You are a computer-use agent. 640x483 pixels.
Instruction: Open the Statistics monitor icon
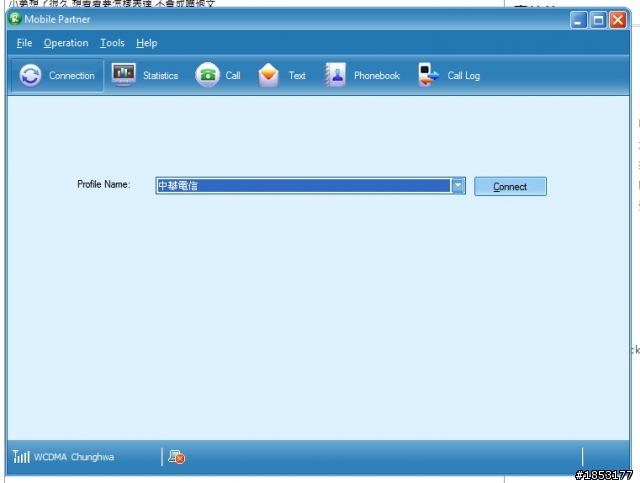click(123, 75)
